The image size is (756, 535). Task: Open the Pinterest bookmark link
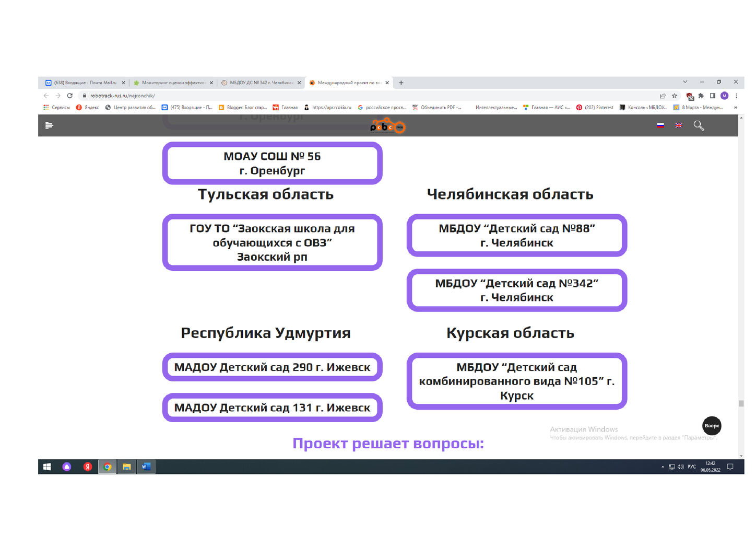595,108
